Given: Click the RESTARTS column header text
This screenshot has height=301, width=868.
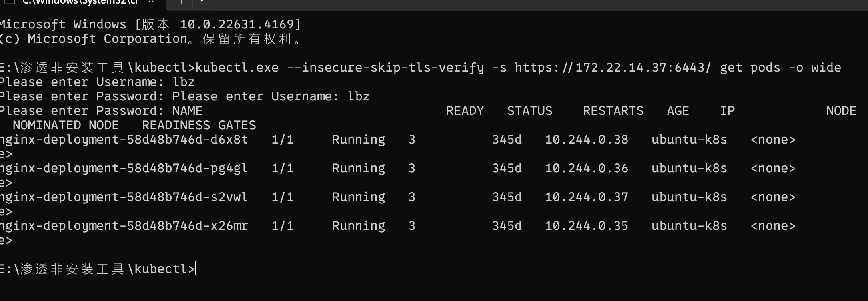Looking at the screenshot, I should tap(613, 111).
